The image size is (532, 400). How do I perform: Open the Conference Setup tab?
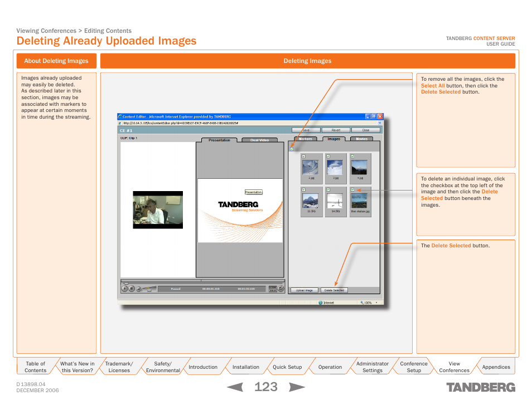tap(414, 367)
